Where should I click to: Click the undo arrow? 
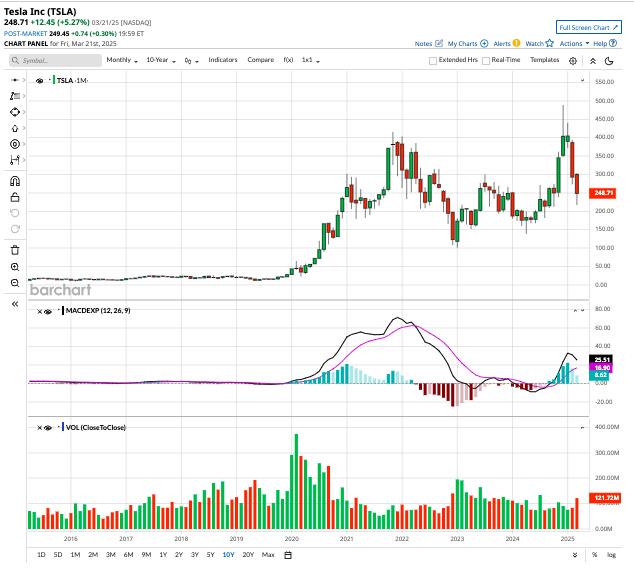coord(15,213)
